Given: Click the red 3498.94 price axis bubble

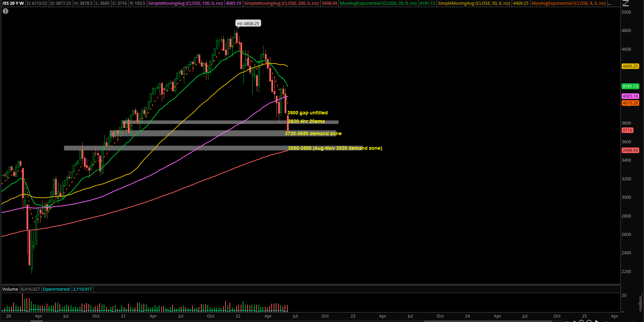Looking at the screenshot, I should (x=630, y=150).
